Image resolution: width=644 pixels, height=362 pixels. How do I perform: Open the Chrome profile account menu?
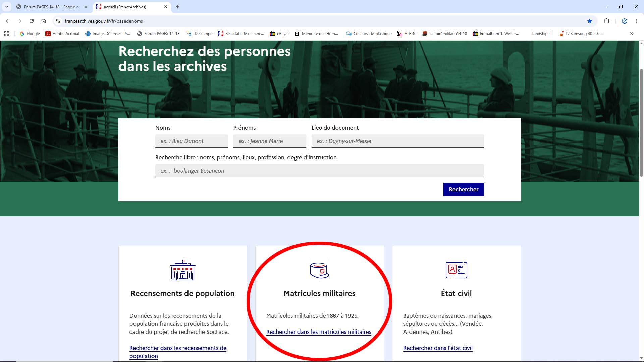[624, 21]
